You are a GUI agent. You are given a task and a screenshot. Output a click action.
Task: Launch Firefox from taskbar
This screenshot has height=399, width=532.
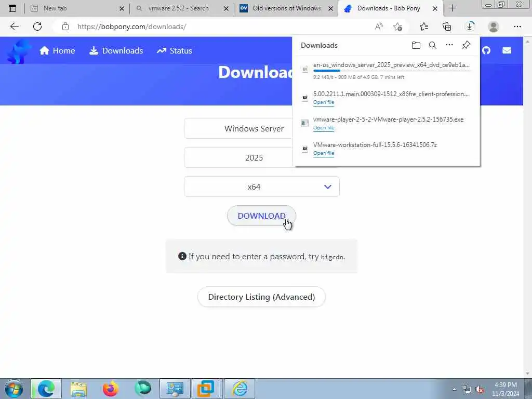pyautogui.click(x=111, y=389)
